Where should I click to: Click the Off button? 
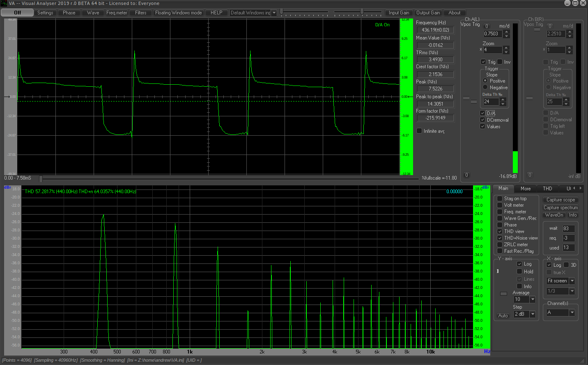pyautogui.click(x=17, y=12)
